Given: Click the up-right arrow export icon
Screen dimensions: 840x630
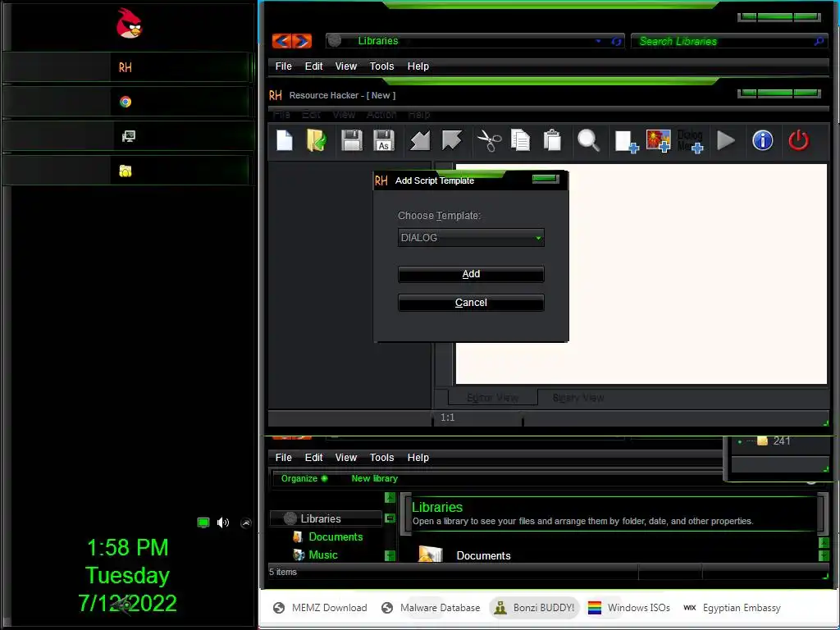Looking at the screenshot, I should coord(452,141).
